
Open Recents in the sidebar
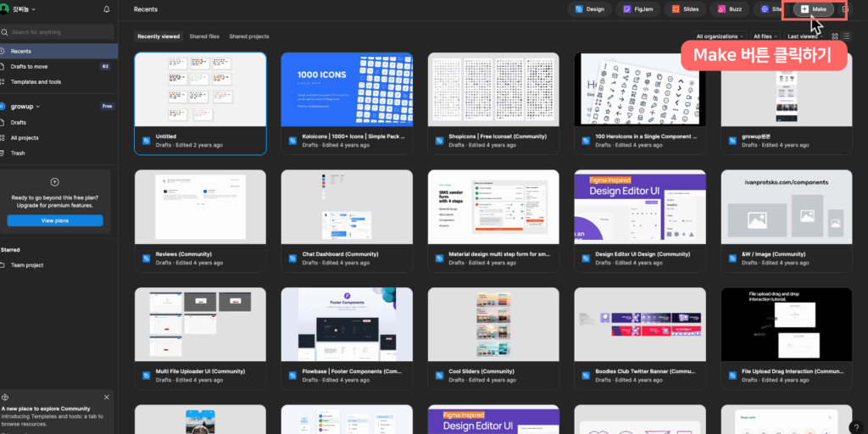pos(58,51)
